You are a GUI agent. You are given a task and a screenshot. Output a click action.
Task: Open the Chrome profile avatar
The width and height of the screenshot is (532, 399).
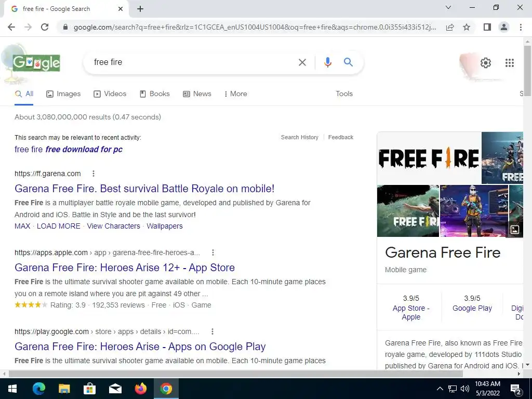tap(504, 27)
